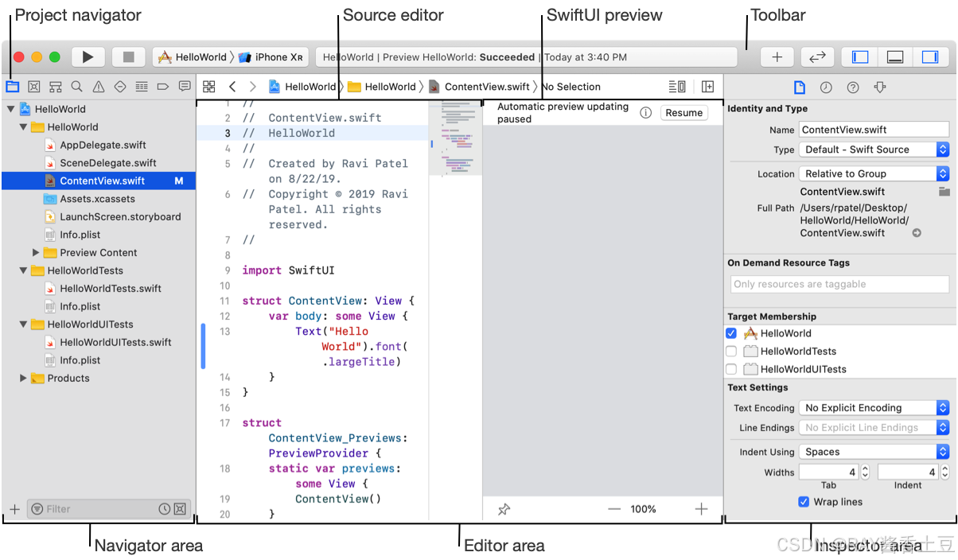
Task: Click Resume to restart preview
Action: (x=683, y=113)
